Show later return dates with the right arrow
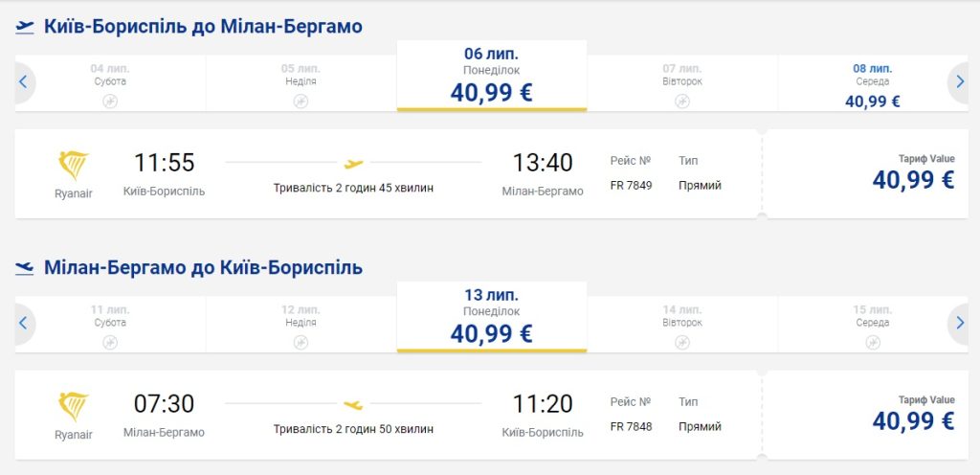 coord(959,324)
